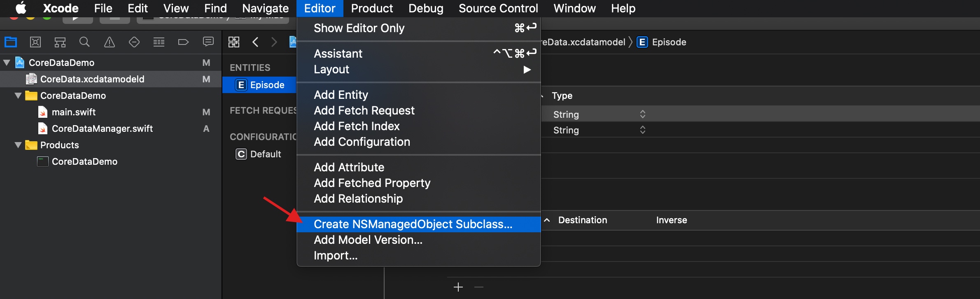Choose Add Model Version...

tap(418, 240)
